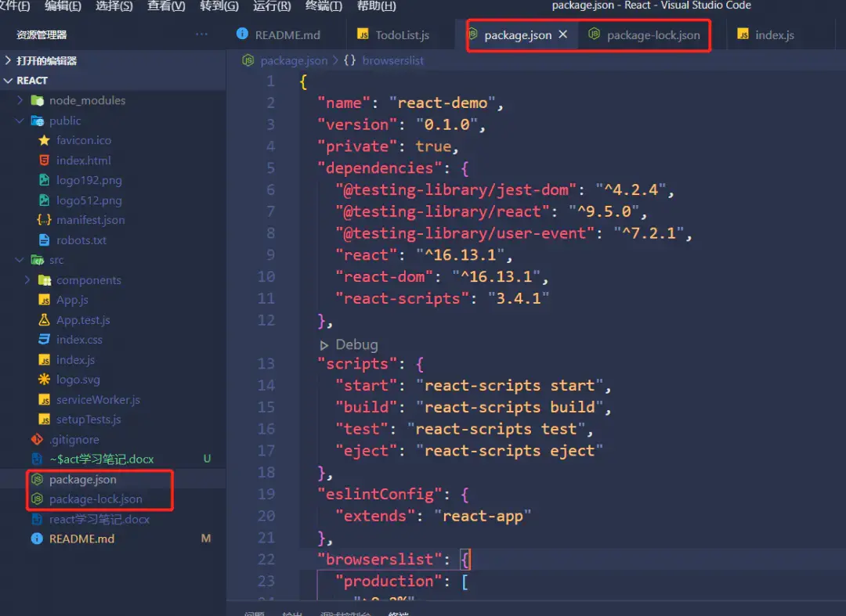
Task: Click the node_modules folder icon
Action: (38, 100)
